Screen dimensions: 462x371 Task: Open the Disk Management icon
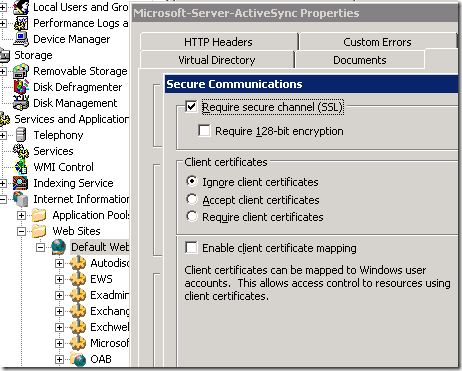[21, 103]
